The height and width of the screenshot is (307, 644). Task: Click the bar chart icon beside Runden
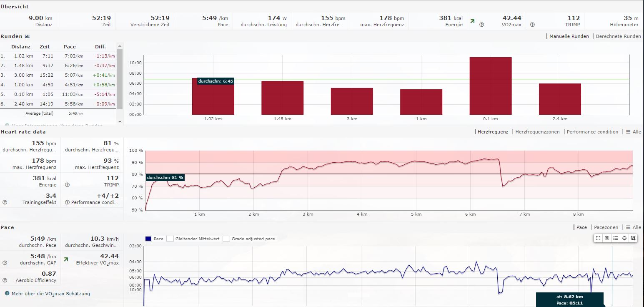coord(28,36)
